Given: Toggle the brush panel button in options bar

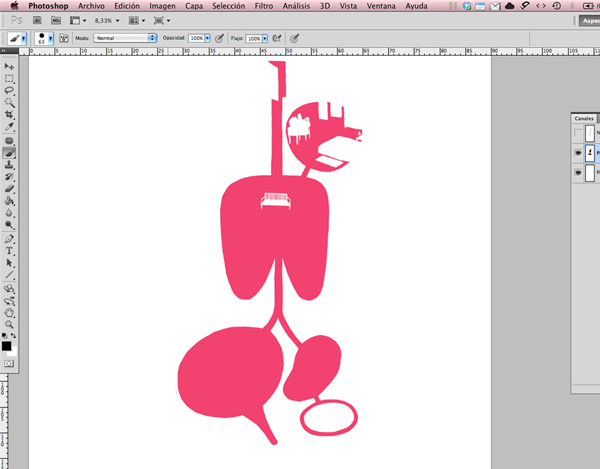Looking at the screenshot, I should (62, 38).
